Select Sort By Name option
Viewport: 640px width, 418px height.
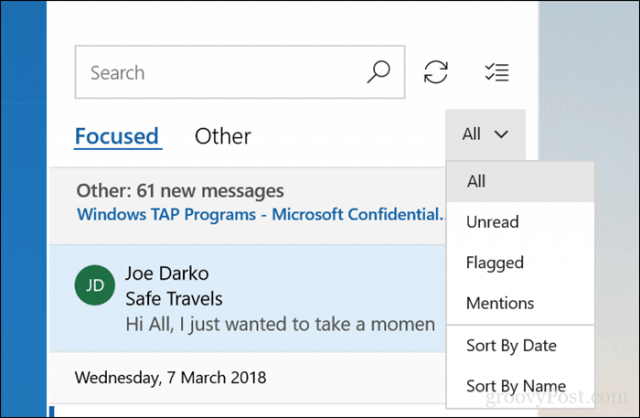(520, 386)
